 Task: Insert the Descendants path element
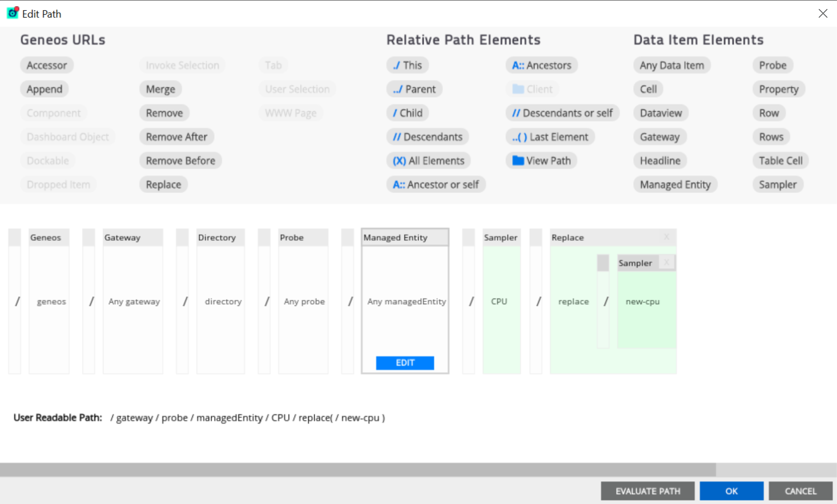tap(428, 137)
